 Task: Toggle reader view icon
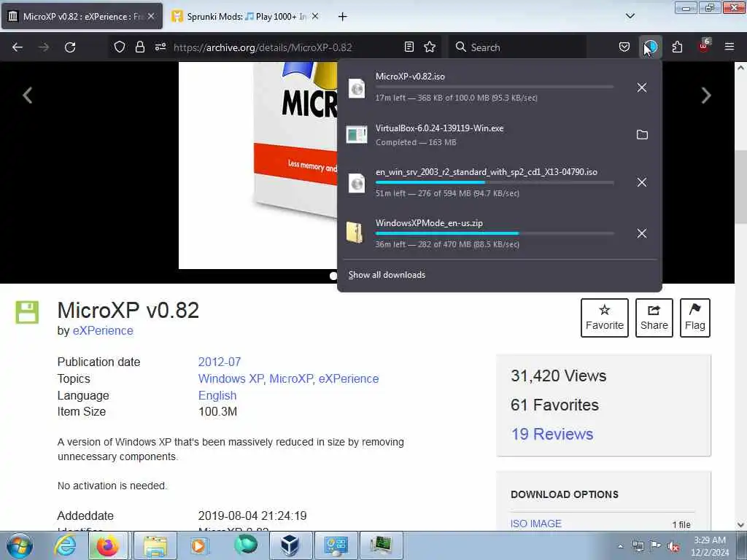pyautogui.click(x=409, y=47)
